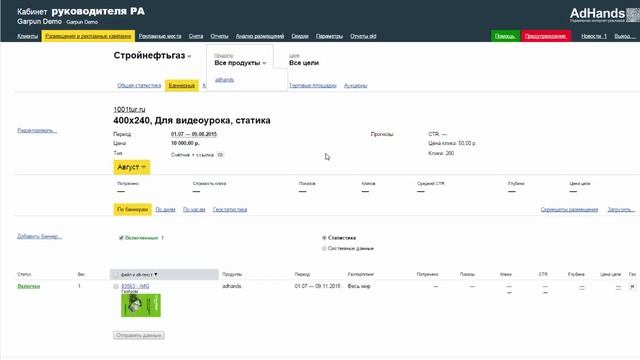
Task: Click the green banner thumbnail image
Action: (x=141, y=305)
